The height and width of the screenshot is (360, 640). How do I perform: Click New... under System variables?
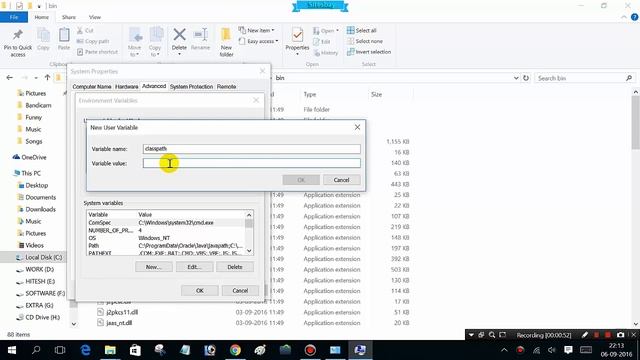(x=153, y=267)
